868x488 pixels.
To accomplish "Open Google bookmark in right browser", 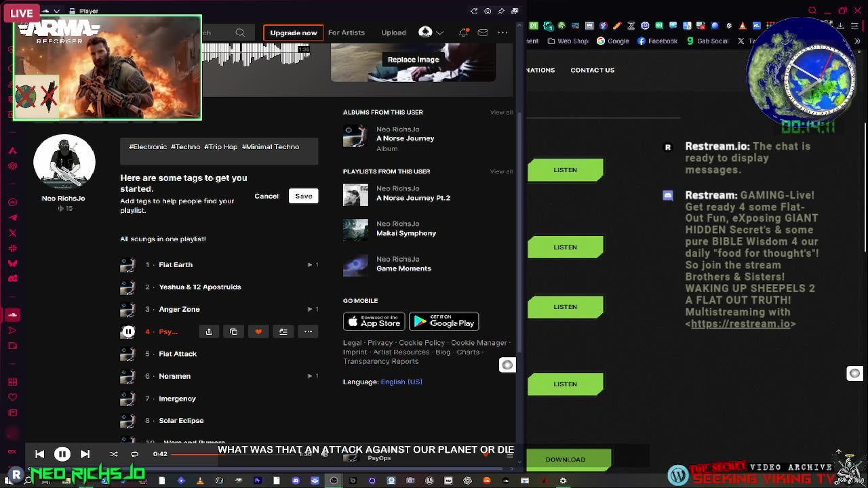I will click(x=613, y=41).
